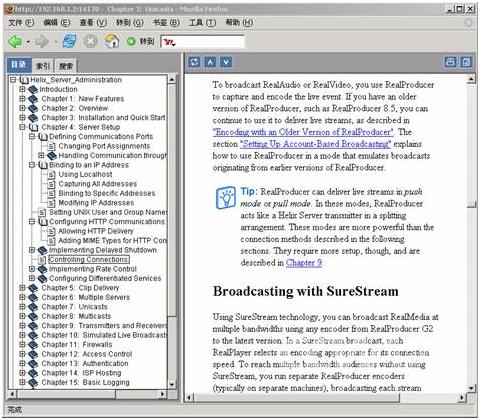Click the tree panel horizontal scrollbar thumb

pyautogui.click(x=66, y=394)
